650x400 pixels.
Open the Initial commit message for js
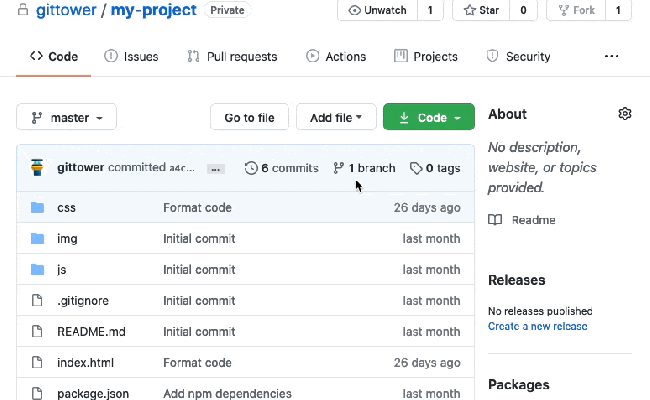pyautogui.click(x=199, y=270)
